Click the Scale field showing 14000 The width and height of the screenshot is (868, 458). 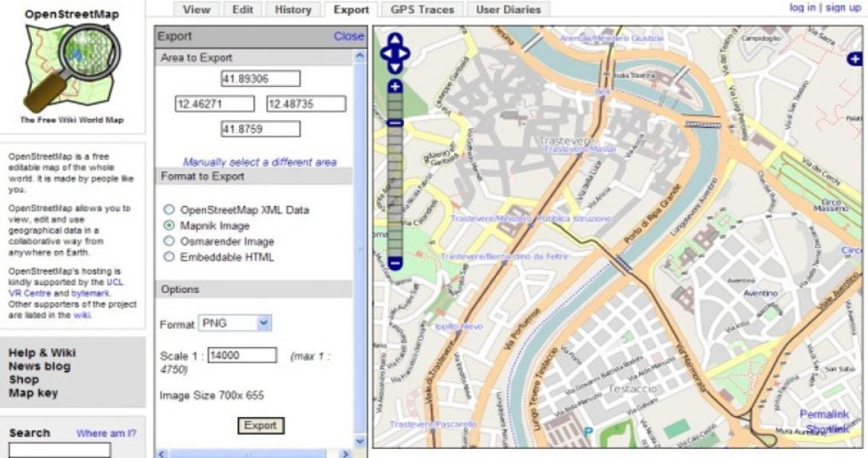(242, 355)
